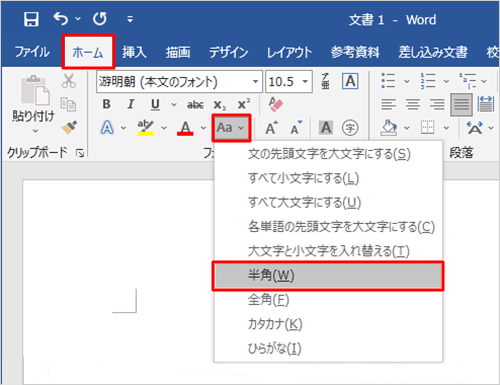Click the Borders icon
Viewport: 500px width, 385px height.
click(x=428, y=127)
